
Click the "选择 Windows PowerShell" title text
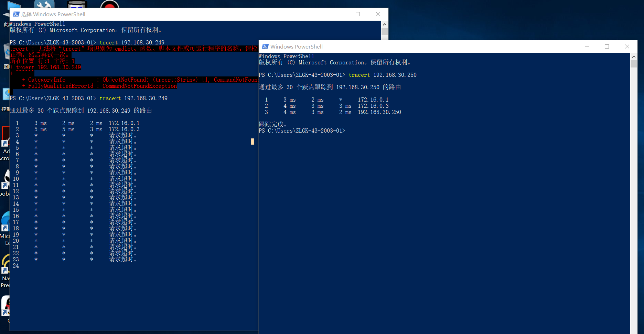pos(53,14)
